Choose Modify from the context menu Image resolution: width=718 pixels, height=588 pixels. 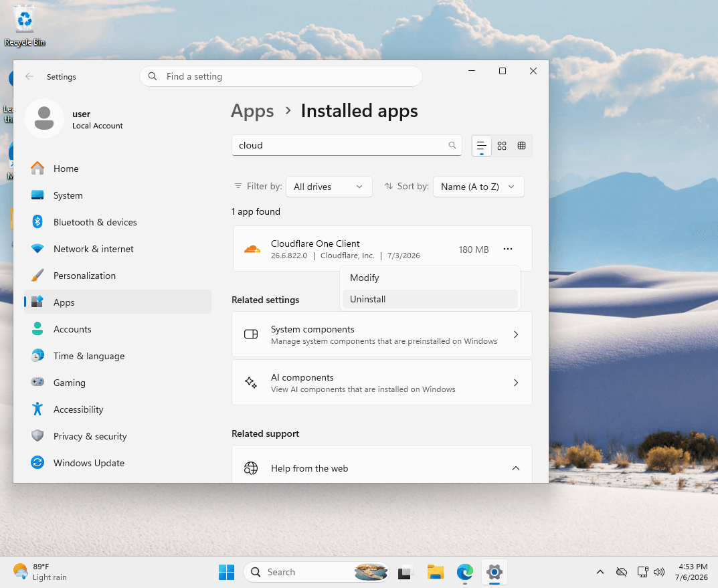click(x=430, y=278)
